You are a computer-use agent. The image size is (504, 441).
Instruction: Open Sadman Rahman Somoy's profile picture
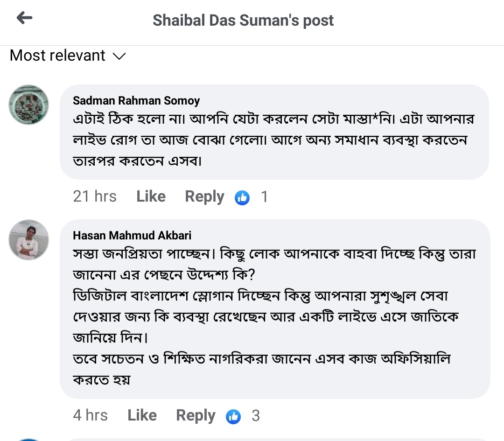[x=28, y=105]
